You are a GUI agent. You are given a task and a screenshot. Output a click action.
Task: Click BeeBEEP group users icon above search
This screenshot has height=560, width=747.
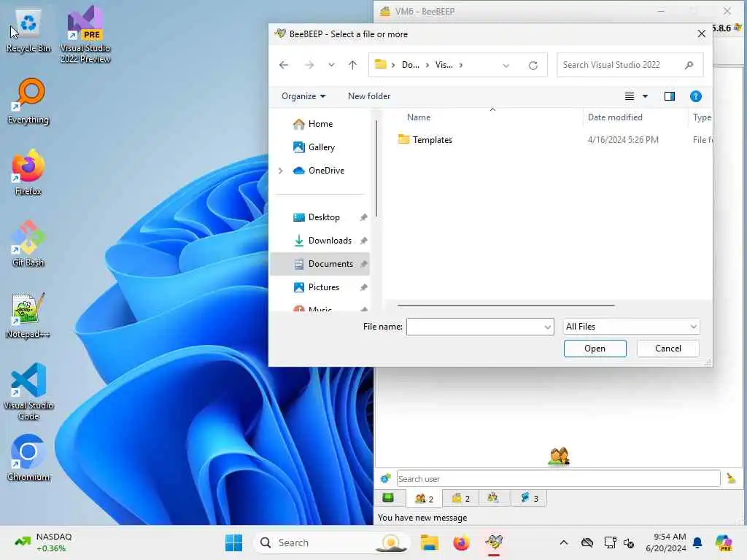click(x=559, y=456)
